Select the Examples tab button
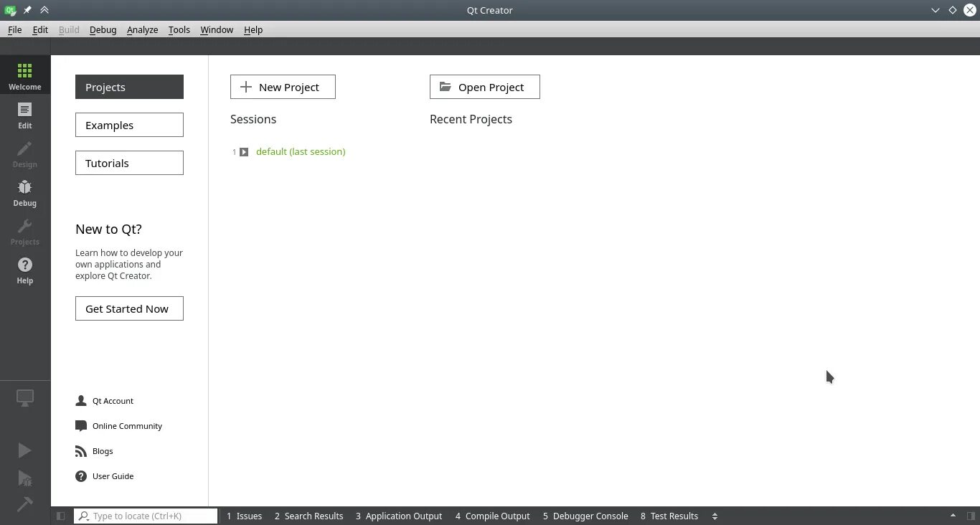The height and width of the screenshot is (525, 980). click(129, 125)
